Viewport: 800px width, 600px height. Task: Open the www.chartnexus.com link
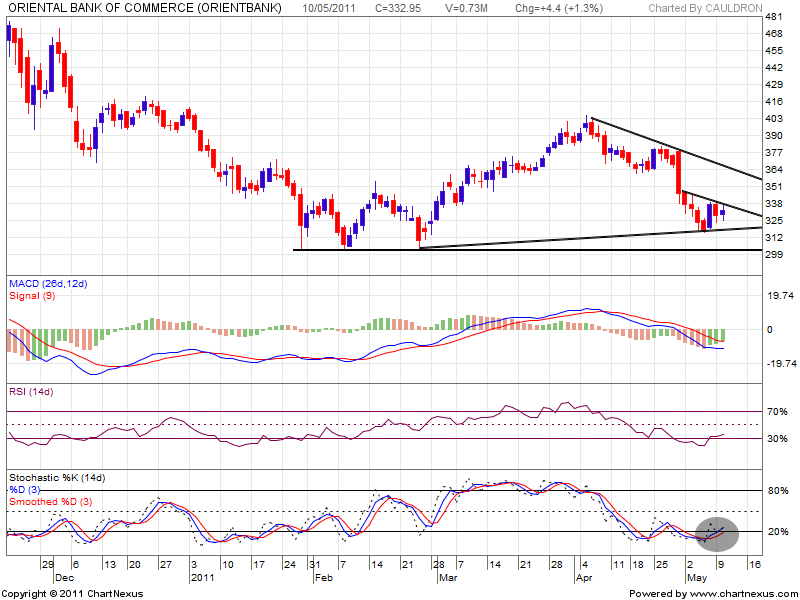(x=731, y=593)
